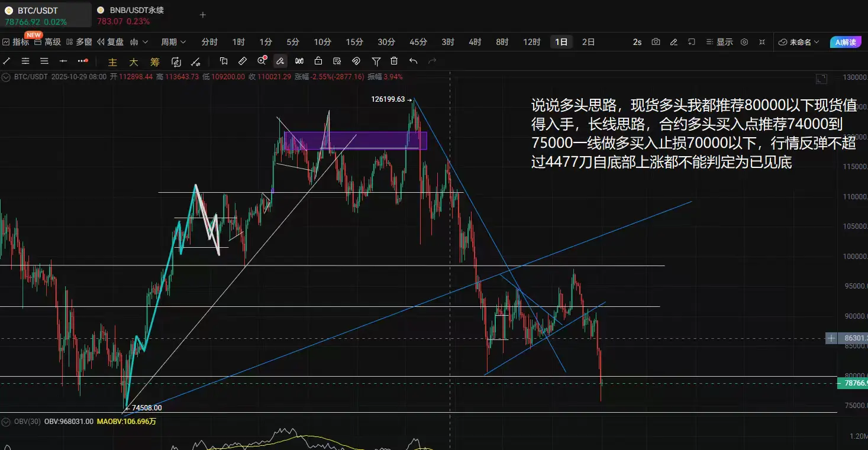Select the 1时 timeframe
868x450 pixels.
coord(238,42)
